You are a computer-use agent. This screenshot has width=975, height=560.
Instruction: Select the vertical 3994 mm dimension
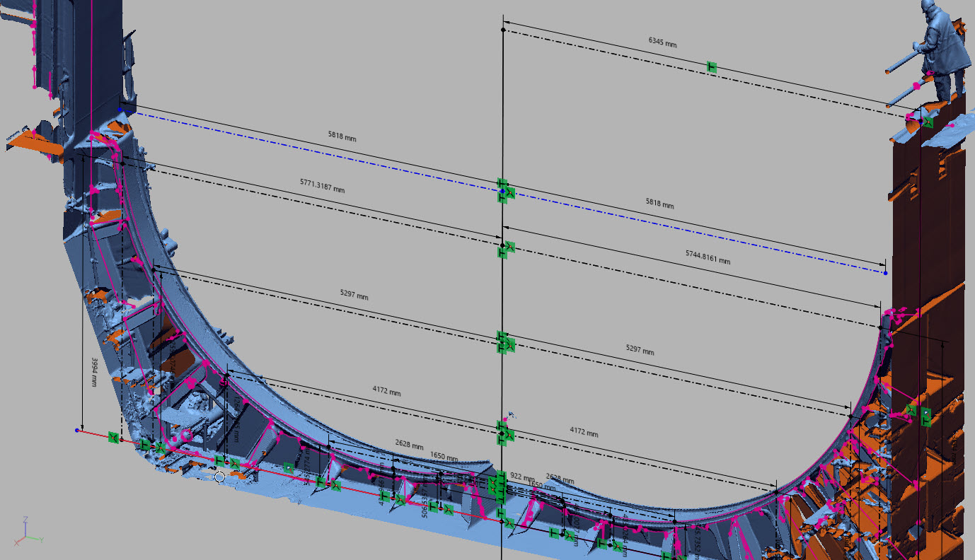point(94,371)
